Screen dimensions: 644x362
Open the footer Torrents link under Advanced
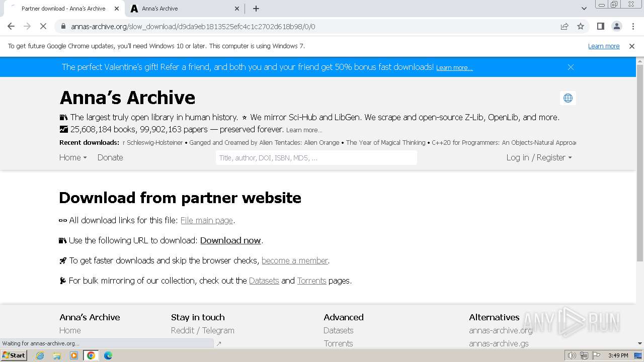[338, 343]
